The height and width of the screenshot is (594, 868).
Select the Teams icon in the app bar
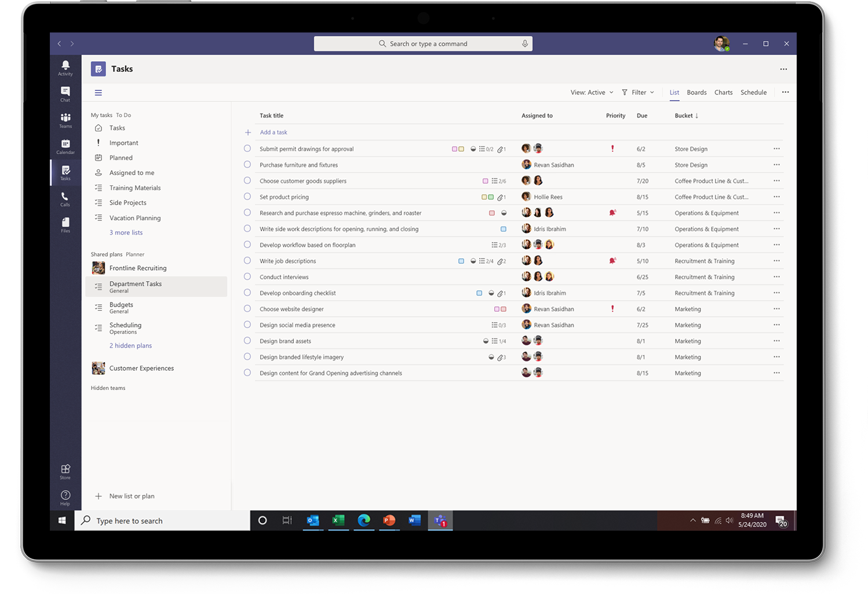point(65,119)
